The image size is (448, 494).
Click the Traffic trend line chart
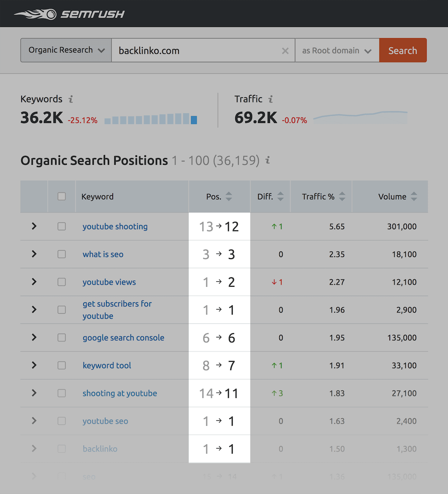(x=360, y=117)
